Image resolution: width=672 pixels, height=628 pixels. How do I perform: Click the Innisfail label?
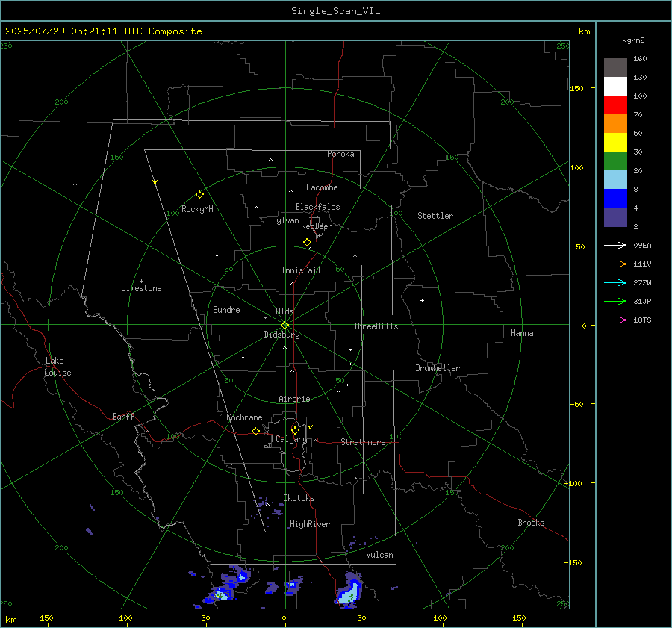[x=301, y=270]
